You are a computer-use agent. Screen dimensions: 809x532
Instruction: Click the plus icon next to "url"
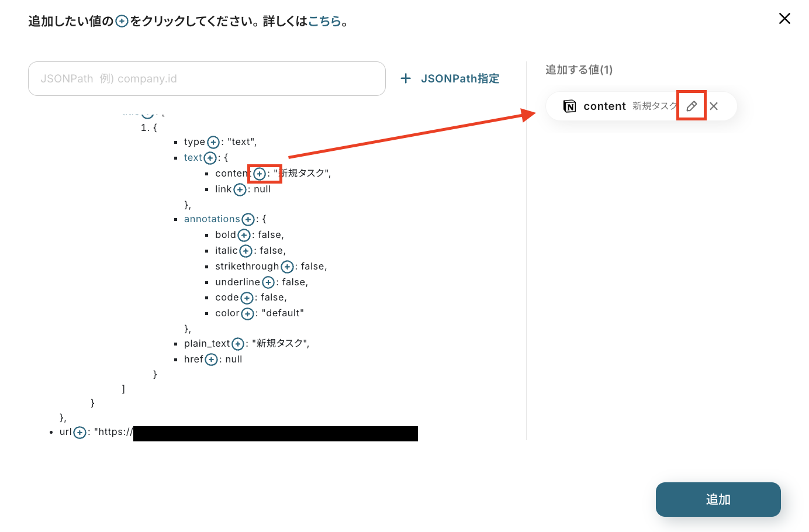[79, 433]
